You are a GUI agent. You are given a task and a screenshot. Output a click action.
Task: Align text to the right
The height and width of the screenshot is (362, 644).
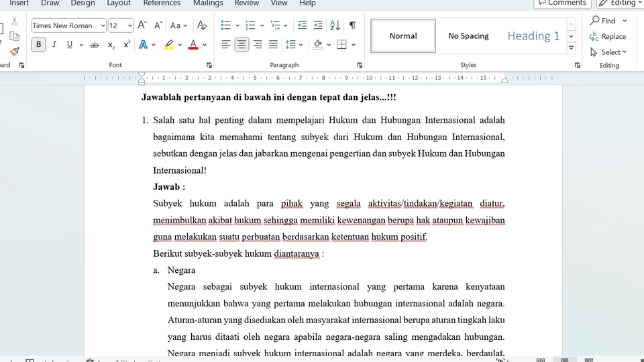coord(258,45)
